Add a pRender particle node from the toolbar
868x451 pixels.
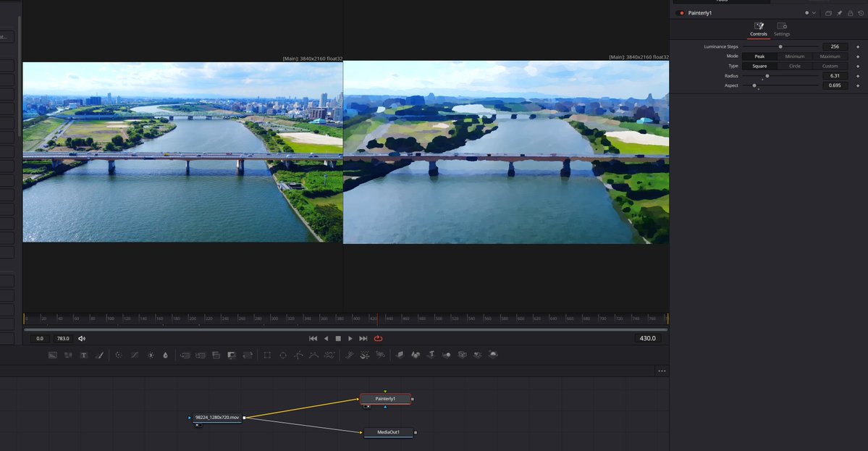point(380,355)
